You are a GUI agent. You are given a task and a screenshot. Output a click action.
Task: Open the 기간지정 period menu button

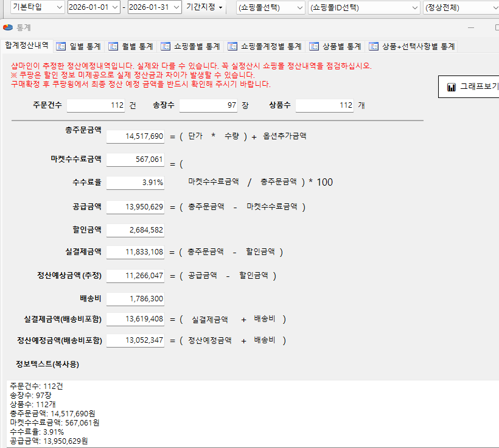204,7
